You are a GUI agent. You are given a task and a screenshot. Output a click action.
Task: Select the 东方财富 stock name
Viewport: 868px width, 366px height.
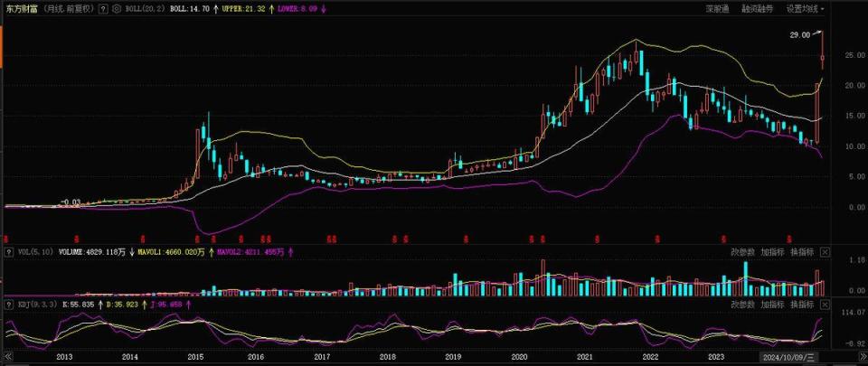[x=22, y=9]
